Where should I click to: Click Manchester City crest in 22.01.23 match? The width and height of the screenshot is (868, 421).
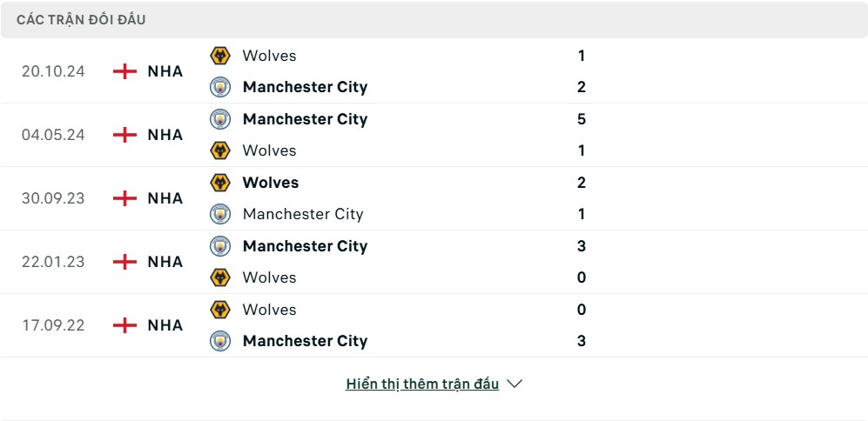[x=220, y=245]
